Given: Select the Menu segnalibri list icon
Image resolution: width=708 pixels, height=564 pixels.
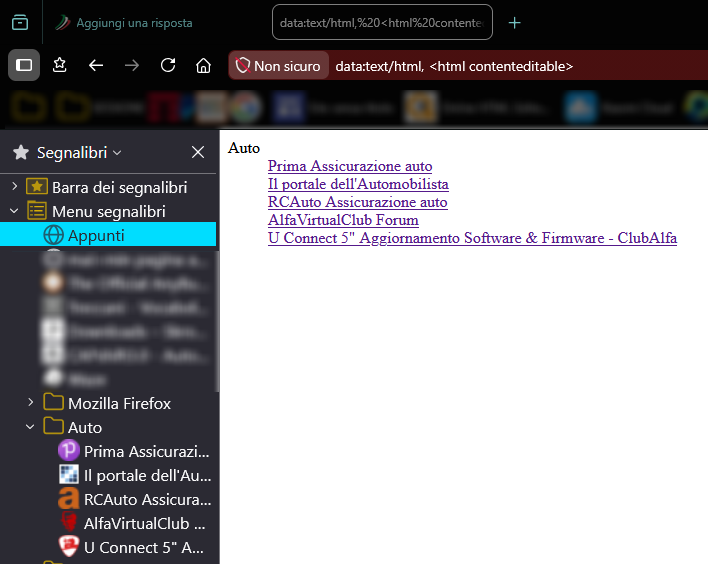Looking at the screenshot, I should pos(37,211).
